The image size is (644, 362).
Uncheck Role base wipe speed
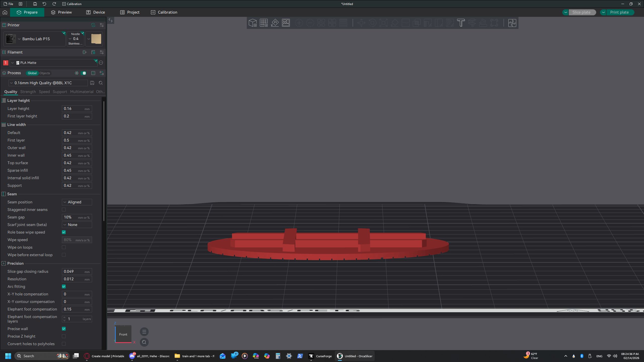[64, 232]
